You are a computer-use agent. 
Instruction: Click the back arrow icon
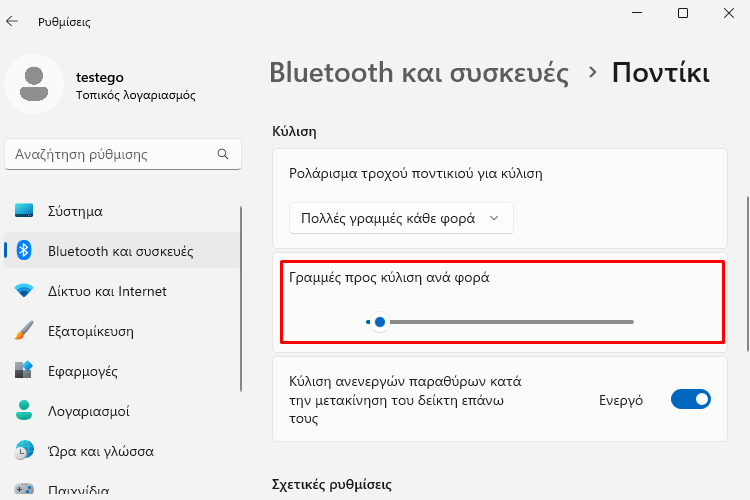point(12,21)
